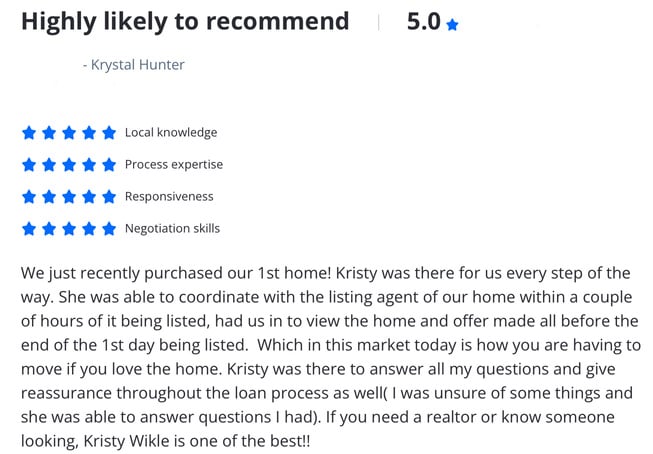Click the Highly likely to recommend heading
This screenshot has height=454, width=653.
pyautogui.click(x=185, y=22)
